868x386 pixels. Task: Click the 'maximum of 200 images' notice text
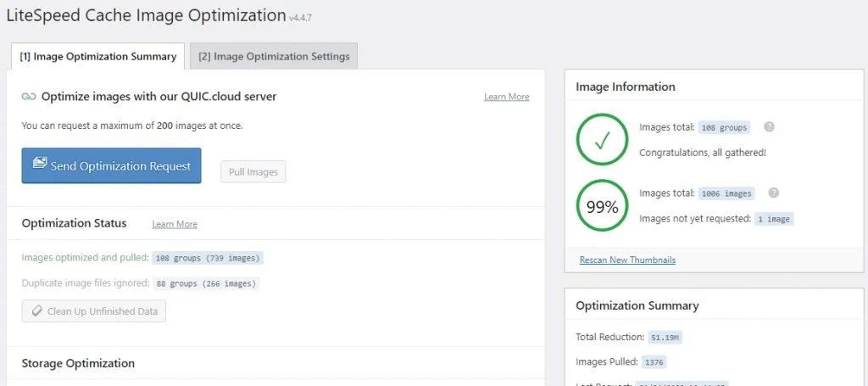tap(132, 126)
